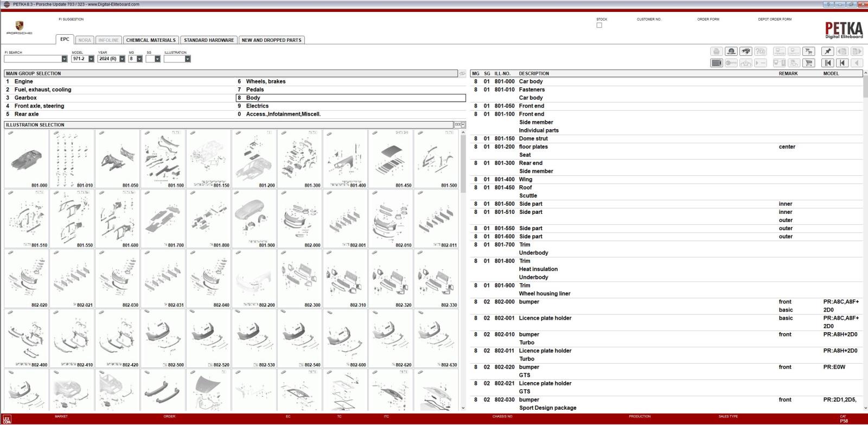This screenshot has width=868, height=425.
Task: Click the binoculars search icon
Action: (746, 51)
